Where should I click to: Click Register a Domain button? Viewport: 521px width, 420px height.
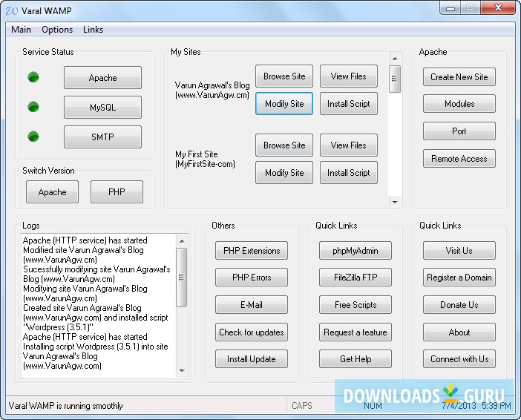click(459, 277)
